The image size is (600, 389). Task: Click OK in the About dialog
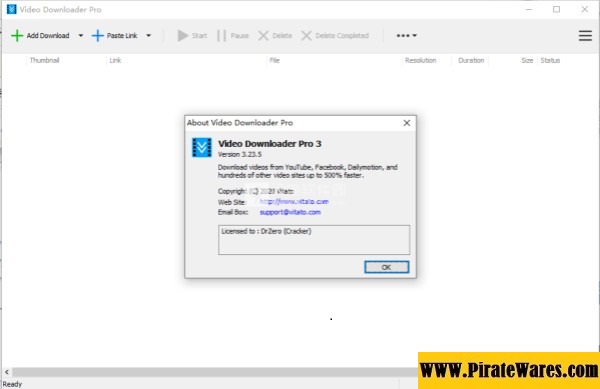pos(386,267)
